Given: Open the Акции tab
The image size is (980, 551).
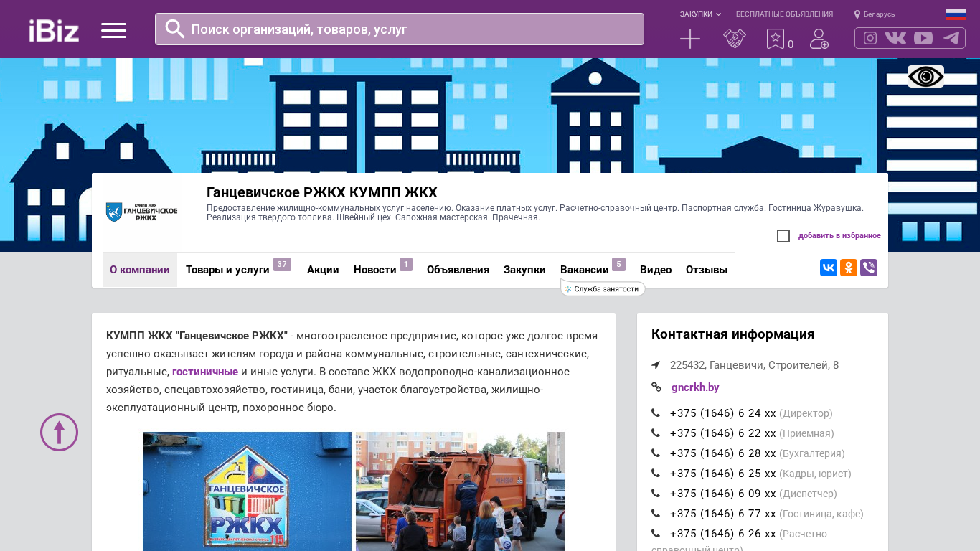Looking at the screenshot, I should [323, 270].
